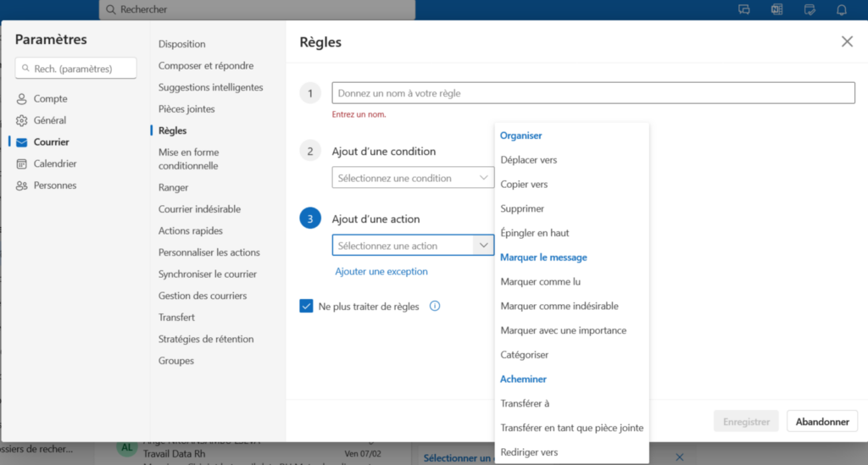Click the Sélectionnez une action dropdown arrow

click(483, 245)
